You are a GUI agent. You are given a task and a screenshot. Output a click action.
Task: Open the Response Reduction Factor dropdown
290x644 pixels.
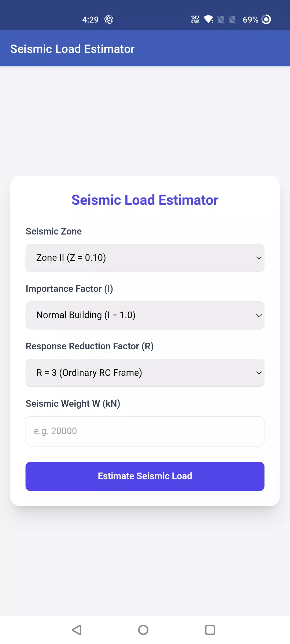coord(145,373)
